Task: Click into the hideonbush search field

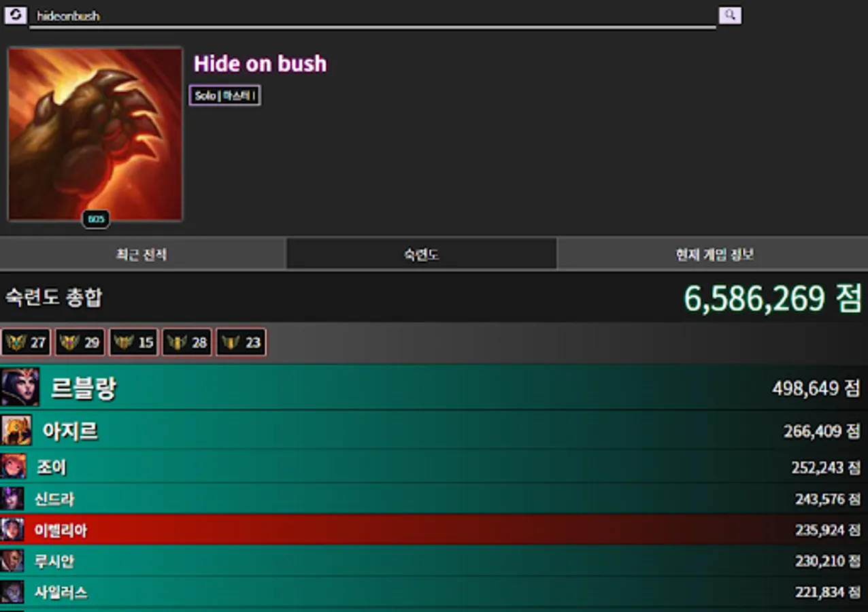Action: [372, 16]
